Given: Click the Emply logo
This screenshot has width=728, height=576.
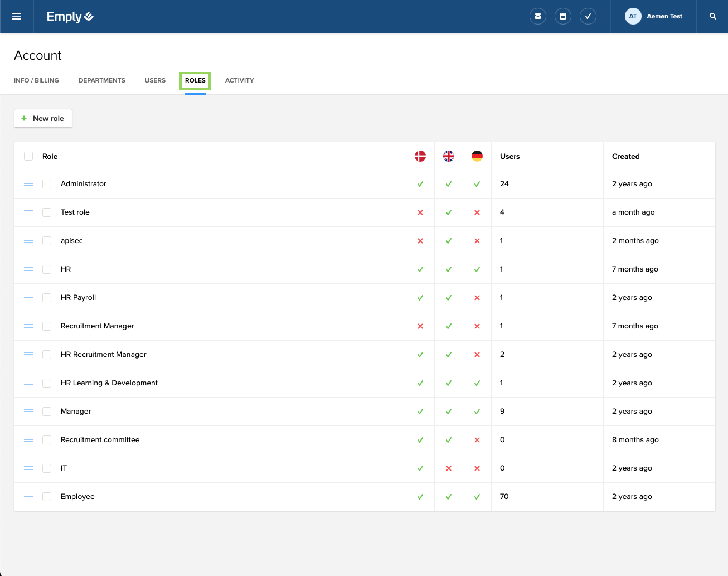Looking at the screenshot, I should 70,16.
